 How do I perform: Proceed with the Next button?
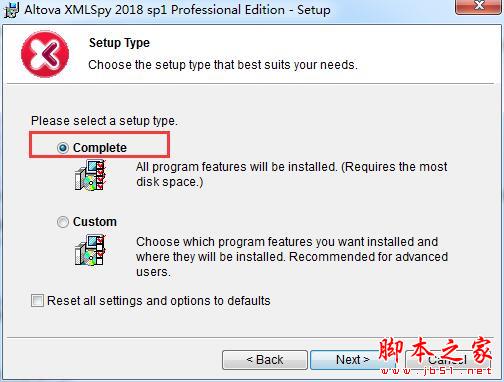click(x=352, y=360)
